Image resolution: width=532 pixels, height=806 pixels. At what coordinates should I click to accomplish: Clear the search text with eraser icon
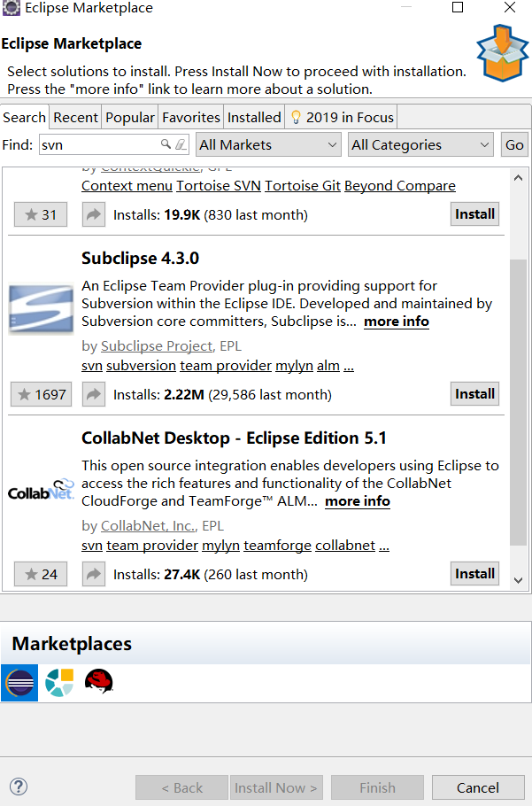(181, 144)
